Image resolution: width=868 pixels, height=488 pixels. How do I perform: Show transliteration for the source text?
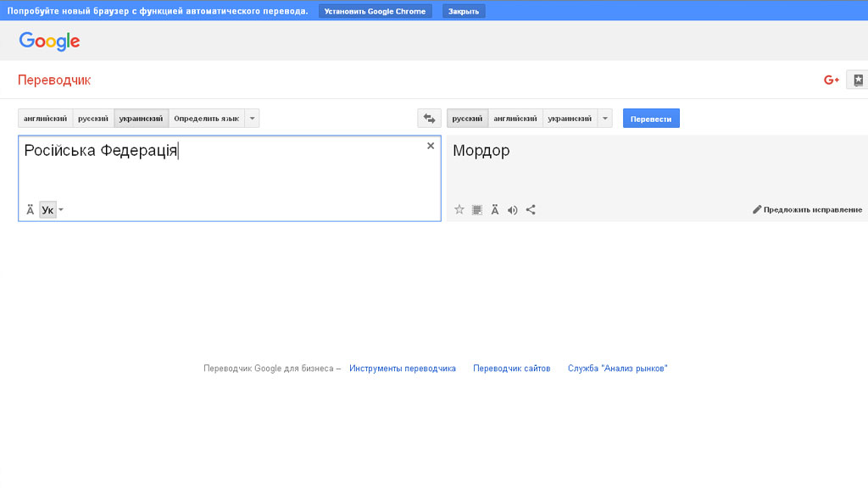pos(31,209)
